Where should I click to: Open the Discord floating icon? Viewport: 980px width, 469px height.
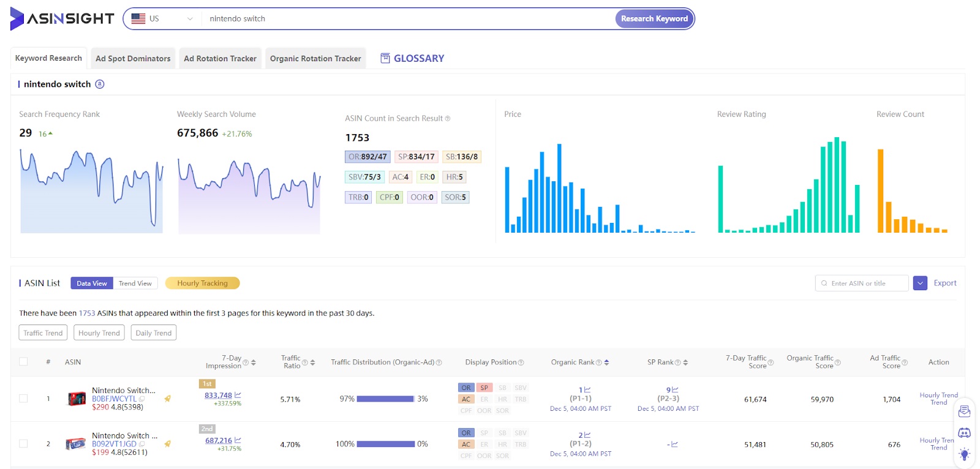click(x=964, y=433)
